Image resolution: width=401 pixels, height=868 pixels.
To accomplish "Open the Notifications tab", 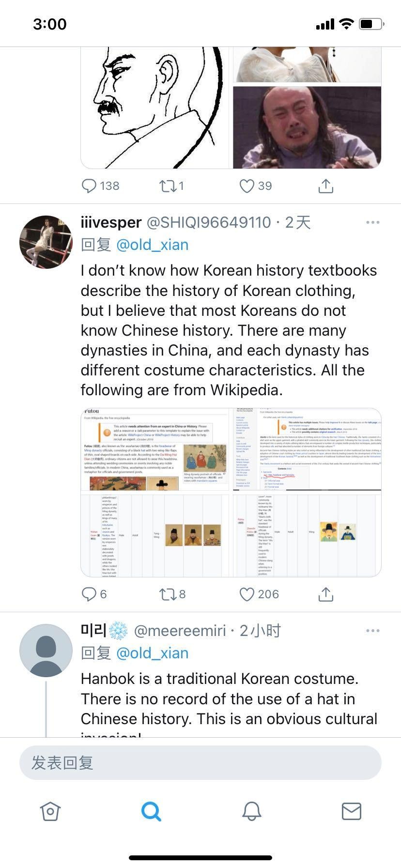I will (x=251, y=811).
